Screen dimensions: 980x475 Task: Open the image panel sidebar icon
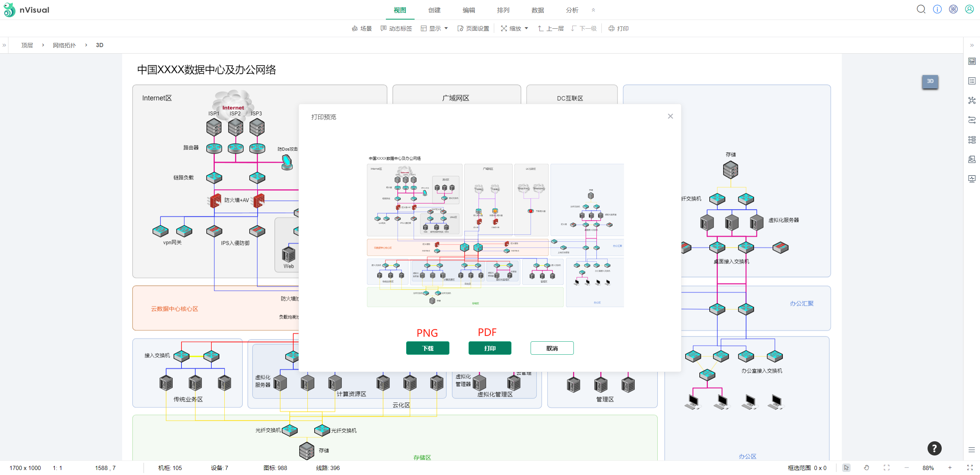coord(972,61)
